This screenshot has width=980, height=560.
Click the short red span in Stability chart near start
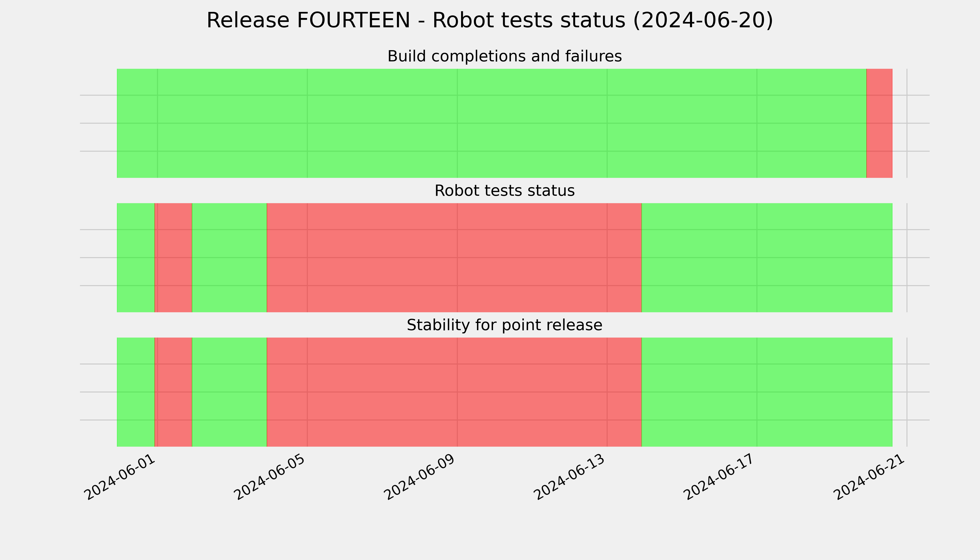coord(173,392)
